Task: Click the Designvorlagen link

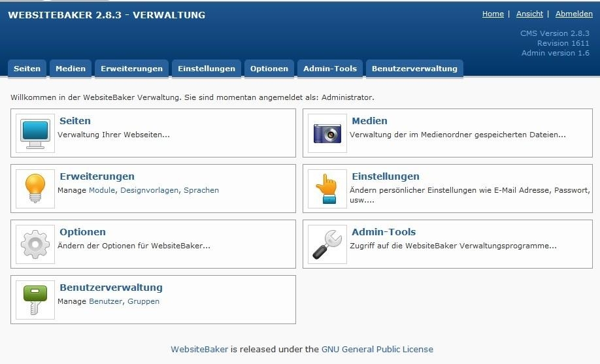Action: coord(149,190)
